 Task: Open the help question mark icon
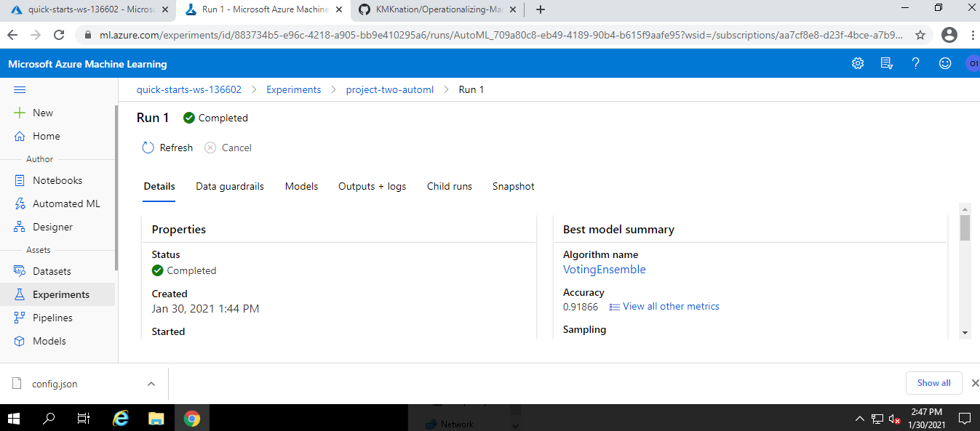click(x=916, y=64)
